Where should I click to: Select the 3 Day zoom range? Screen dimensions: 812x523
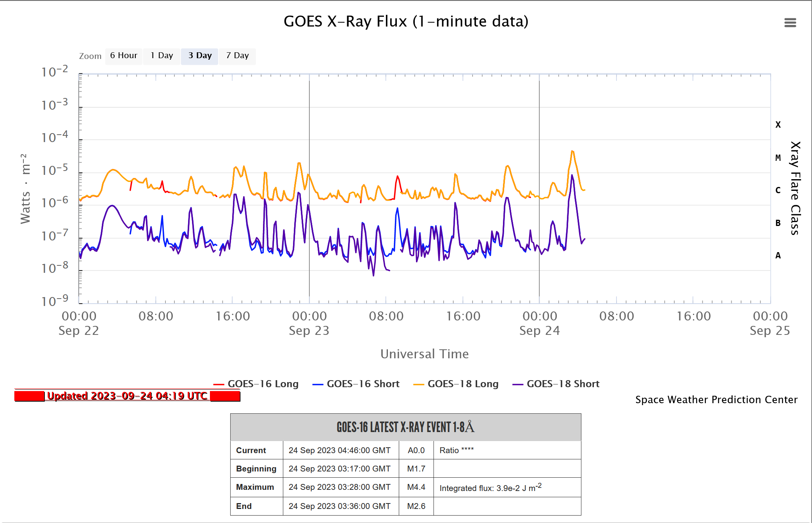tap(199, 56)
